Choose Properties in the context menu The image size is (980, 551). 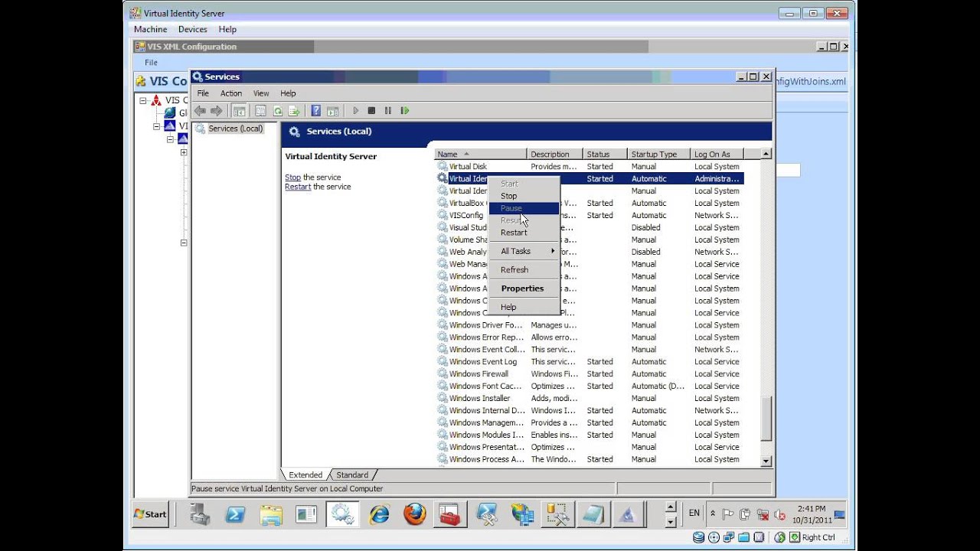[524, 289]
